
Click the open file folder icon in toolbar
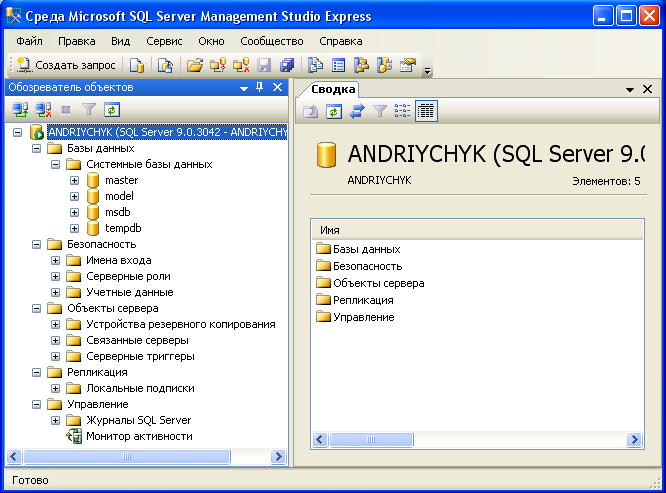pyautogui.click(x=195, y=65)
